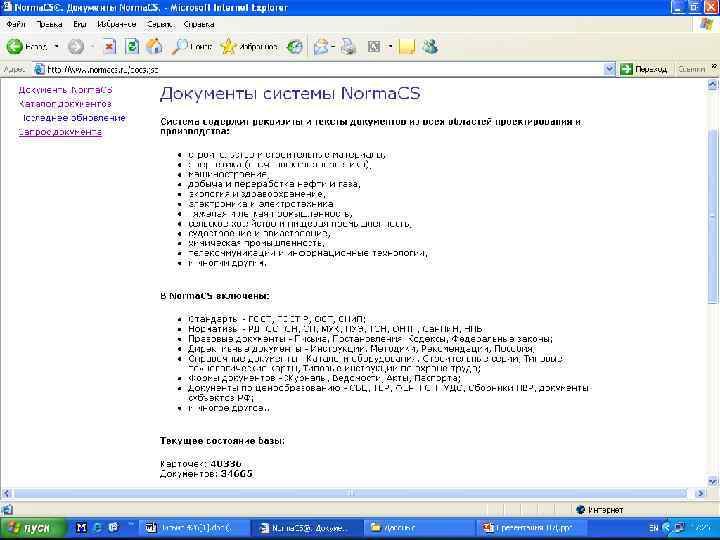Image resolution: width=720 pixels, height=540 pixels.
Task: Click the Переход go button
Action: click(x=643, y=69)
